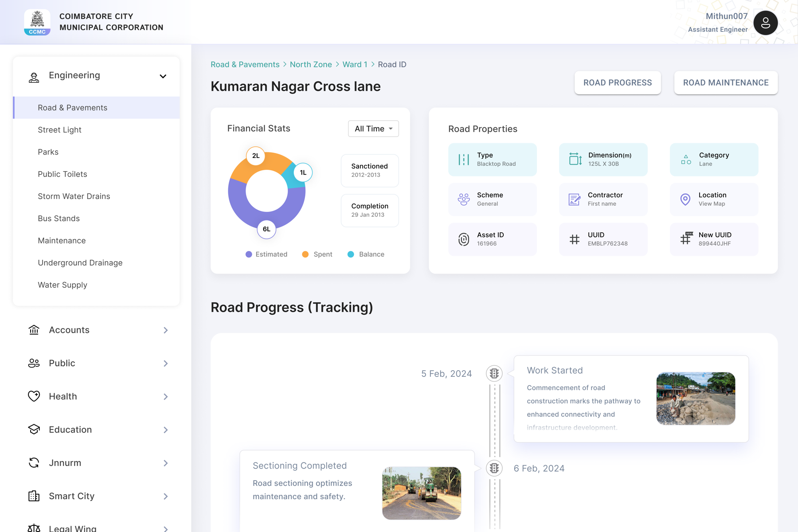Click the UUID hash icon
This screenshot has width=798, height=532.
point(575,239)
